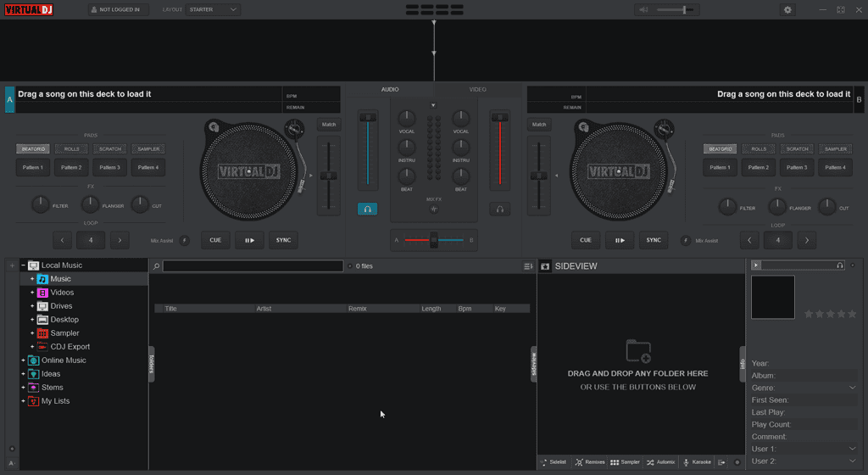Click the folders side-panel handle
The width and height of the screenshot is (868, 475).
[151, 364]
